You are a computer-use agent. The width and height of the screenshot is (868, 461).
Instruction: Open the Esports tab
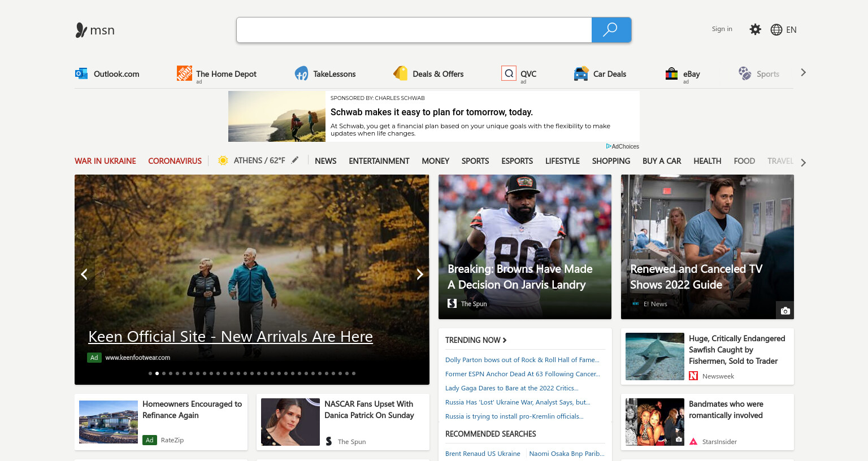click(517, 161)
